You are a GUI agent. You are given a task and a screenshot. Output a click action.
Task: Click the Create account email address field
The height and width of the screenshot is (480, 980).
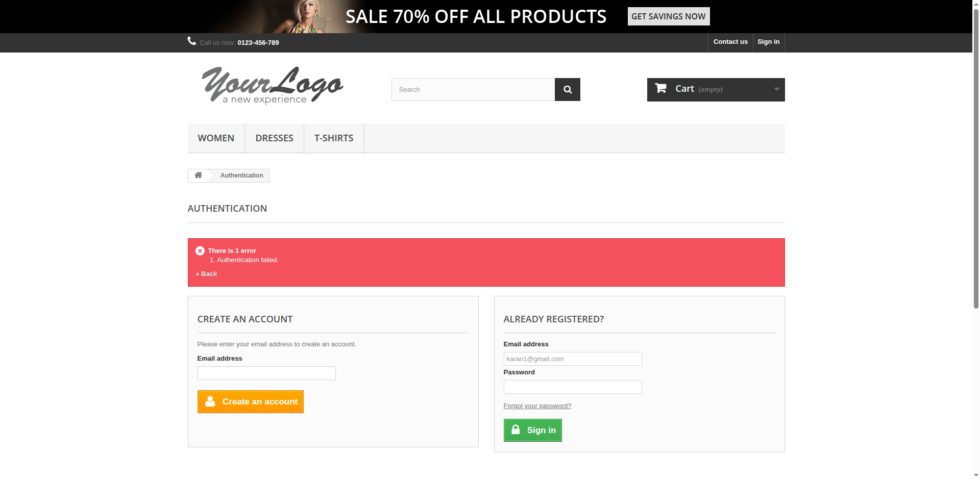coord(266,373)
